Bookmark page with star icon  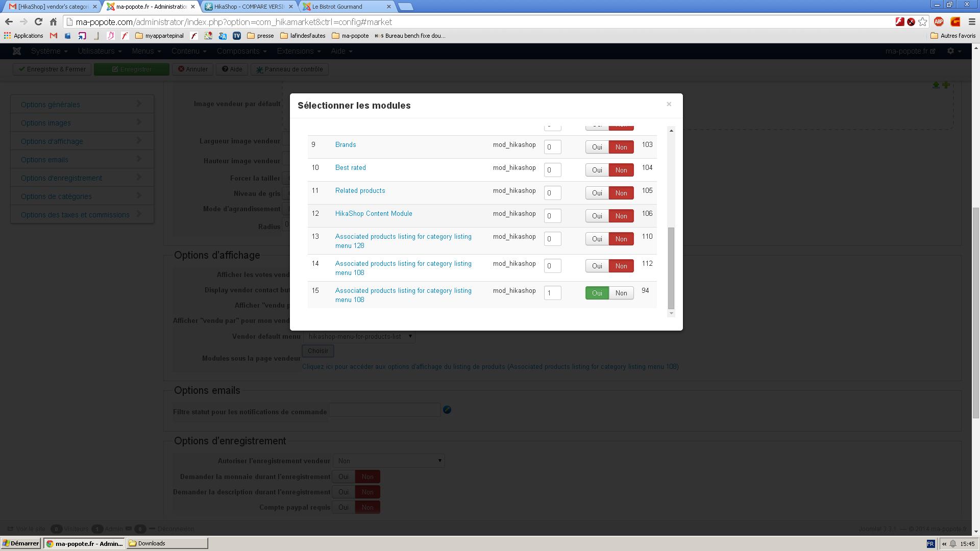923,22
